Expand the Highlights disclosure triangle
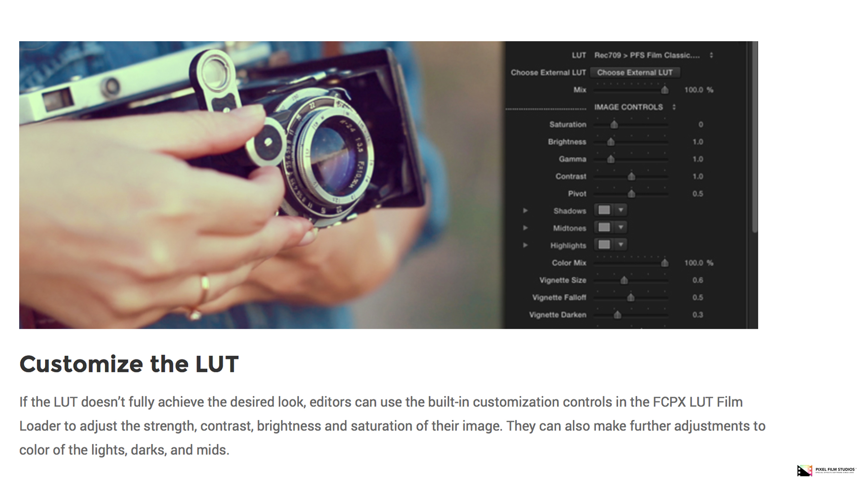The width and height of the screenshot is (868, 492). point(525,245)
